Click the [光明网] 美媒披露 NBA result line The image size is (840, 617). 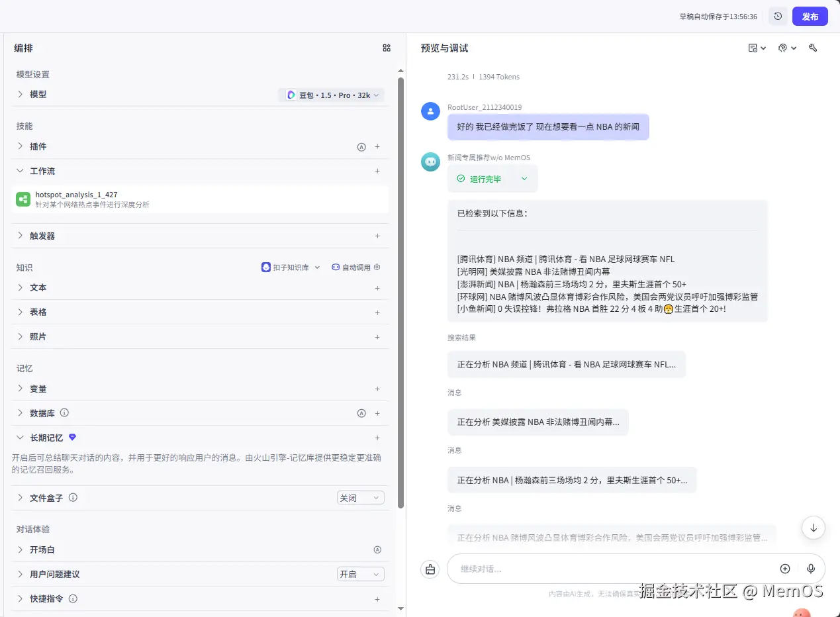coord(534,271)
